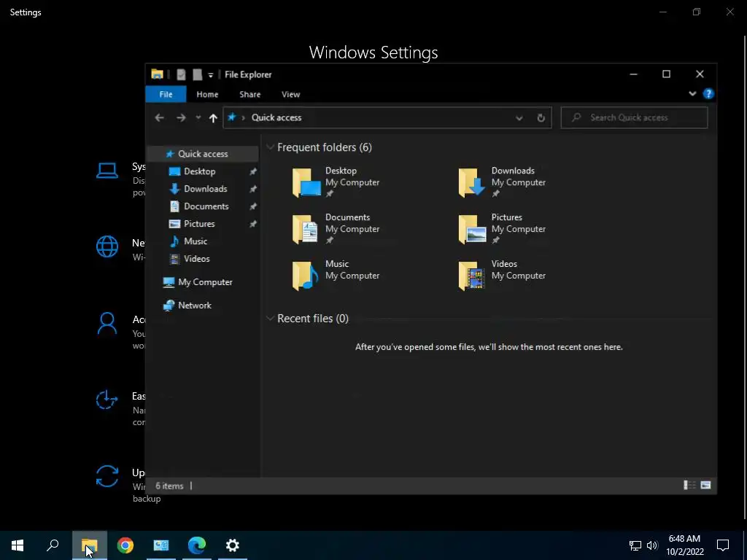
Task: Switch to Settings via taskbar gear
Action: [233, 545]
